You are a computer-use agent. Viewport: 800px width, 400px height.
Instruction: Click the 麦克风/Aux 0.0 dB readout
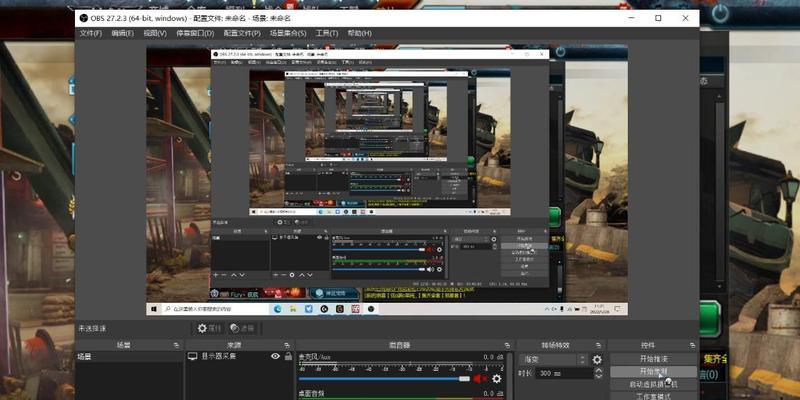pos(493,357)
